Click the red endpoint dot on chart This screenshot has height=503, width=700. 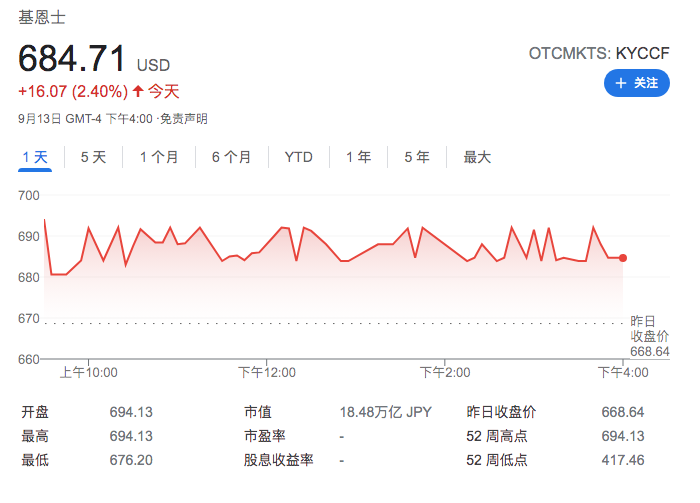click(x=623, y=258)
